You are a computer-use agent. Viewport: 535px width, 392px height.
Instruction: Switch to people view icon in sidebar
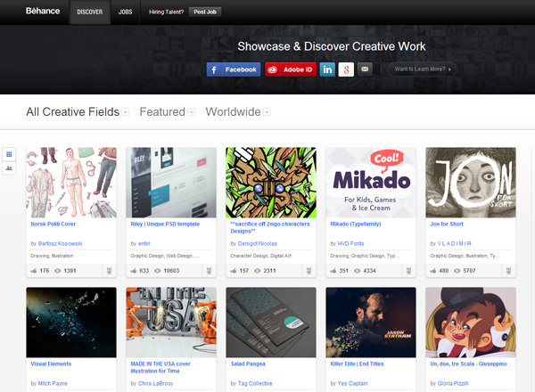click(x=9, y=168)
